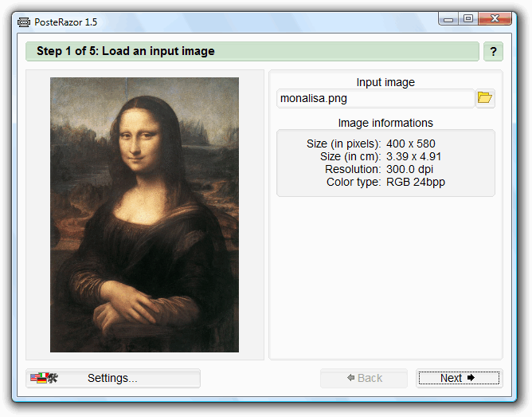Open the folder browse icon for input image
Viewport: 532px width, 417px height.
pos(485,99)
